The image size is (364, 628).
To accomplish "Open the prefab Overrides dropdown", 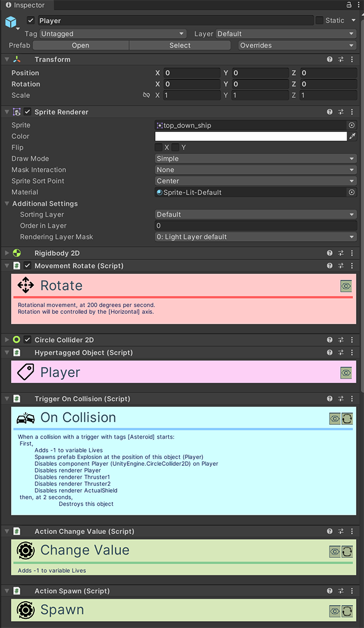I will coord(297,46).
